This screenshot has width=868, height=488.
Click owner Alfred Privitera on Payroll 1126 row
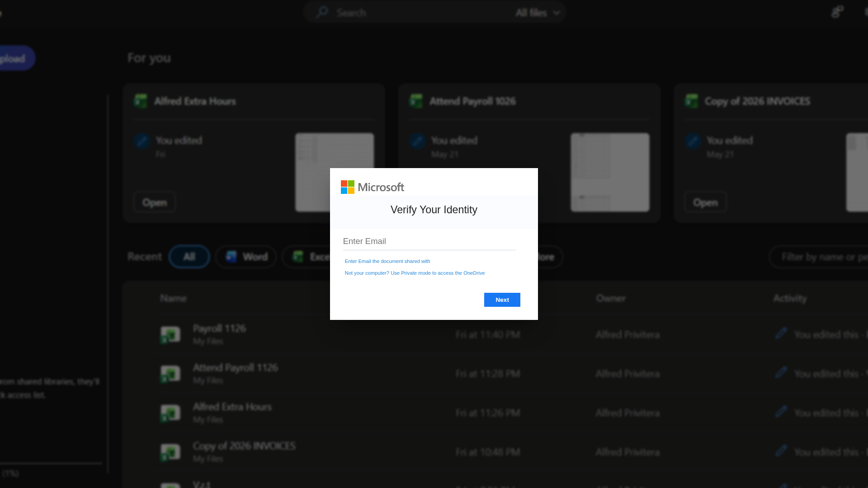(x=627, y=335)
